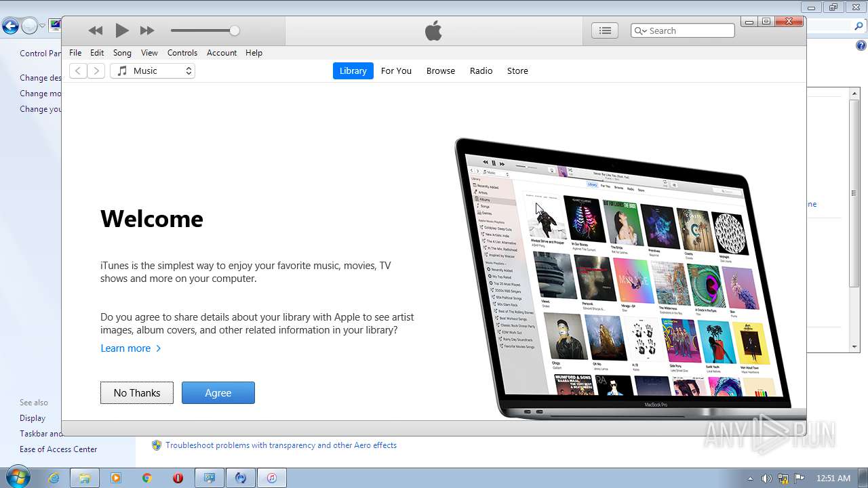
Task: Go forward with the iTunes forward arrow
Action: [96, 70]
